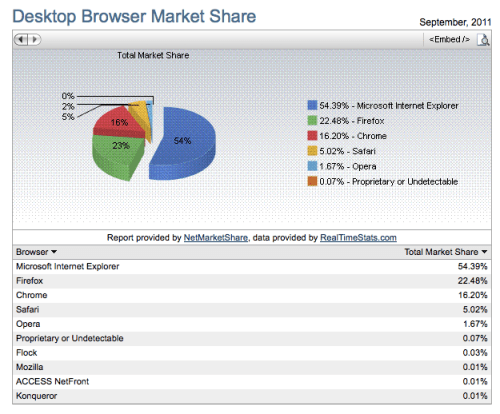Viewport: 500px width, 414px height.
Task: Select the Flock row in the table
Action: [x=252, y=353]
